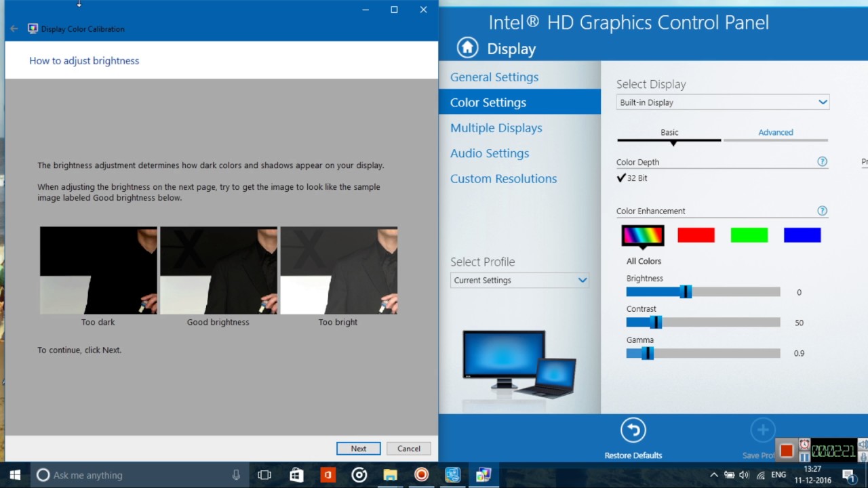
Task: Go back in Display Color Calibration window
Action: (14, 29)
